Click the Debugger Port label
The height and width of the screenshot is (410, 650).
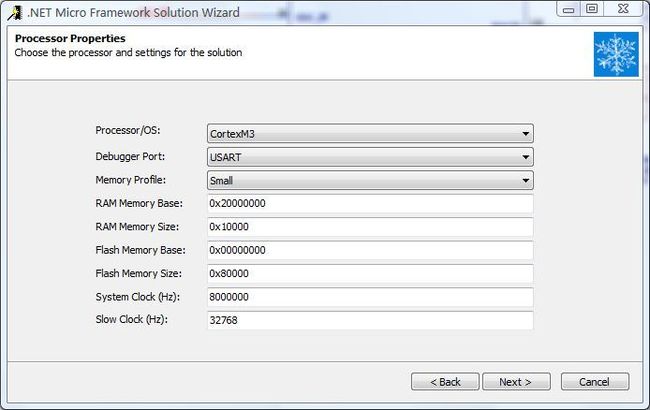click(x=130, y=156)
